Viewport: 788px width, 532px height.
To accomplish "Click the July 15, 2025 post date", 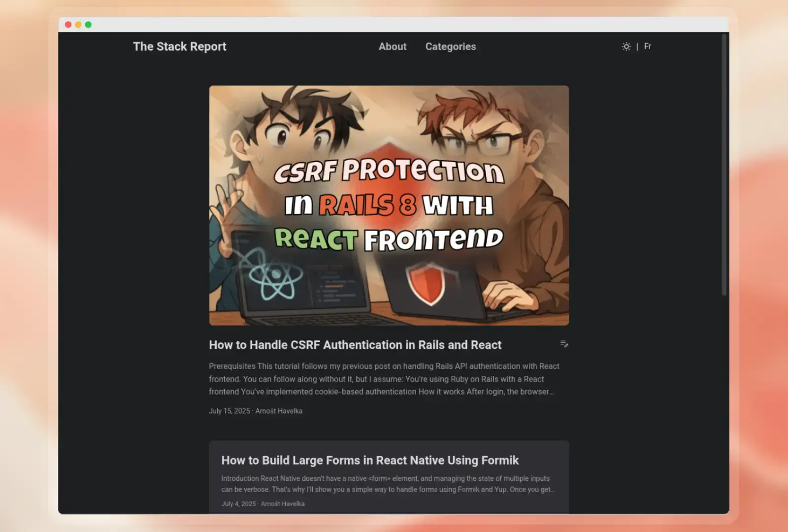I will coord(229,411).
